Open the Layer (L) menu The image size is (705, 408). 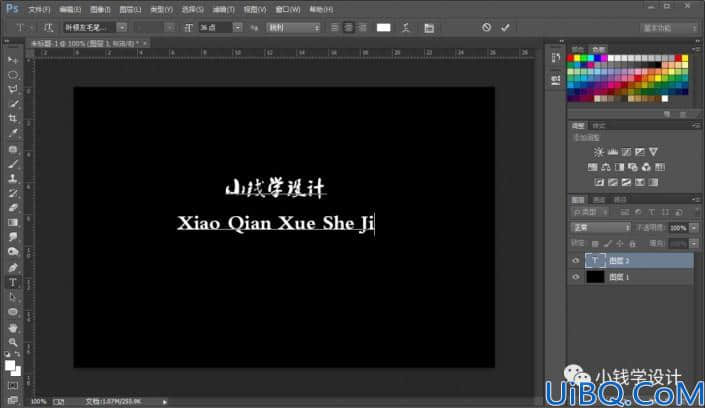click(x=130, y=9)
